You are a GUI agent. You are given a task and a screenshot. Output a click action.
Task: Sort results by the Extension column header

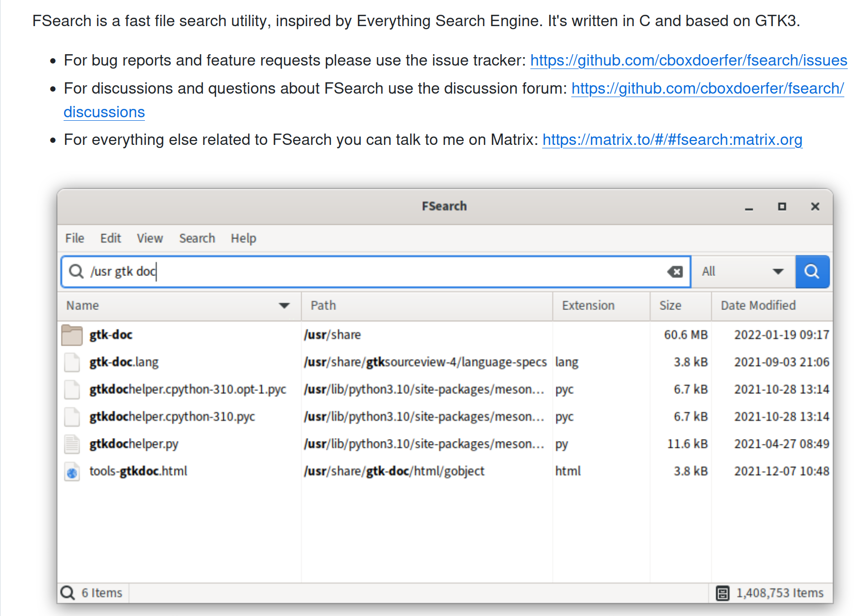coord(601,306)
